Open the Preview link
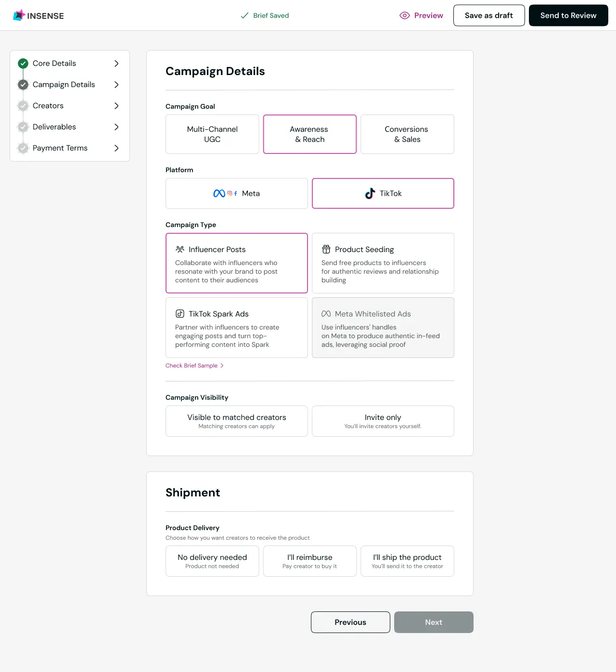Viewport: 616px width, 672px height. [421, 15]
